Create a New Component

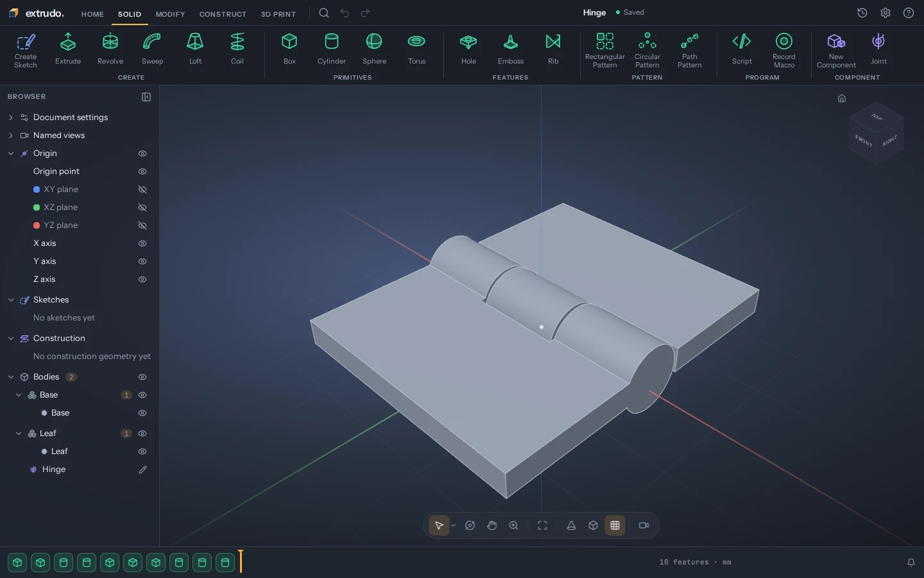click(x=836, y=51)
